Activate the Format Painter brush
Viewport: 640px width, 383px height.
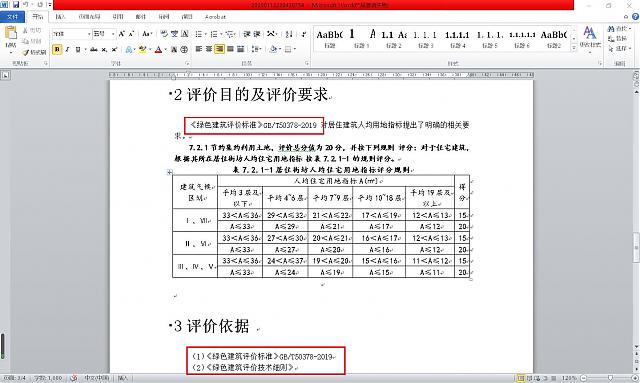[34, 52]
